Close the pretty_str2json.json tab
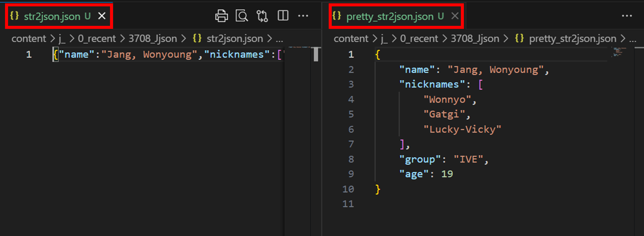Screen dimensions: 644x236 point(455,16)
